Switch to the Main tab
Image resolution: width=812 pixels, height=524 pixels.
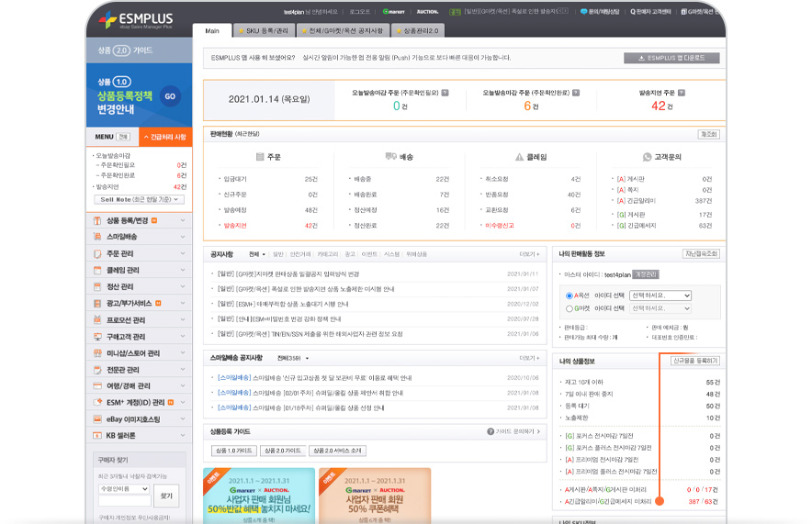coord(212,31)
